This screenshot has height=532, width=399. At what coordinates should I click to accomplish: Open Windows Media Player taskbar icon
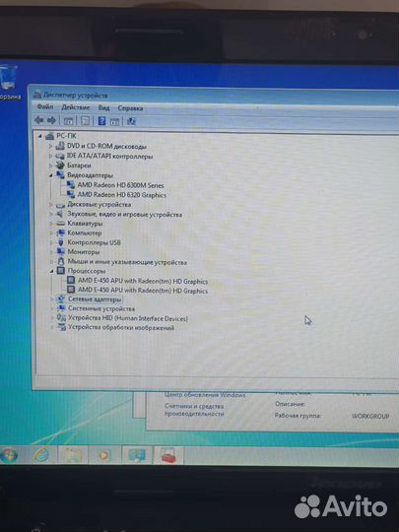103,455
